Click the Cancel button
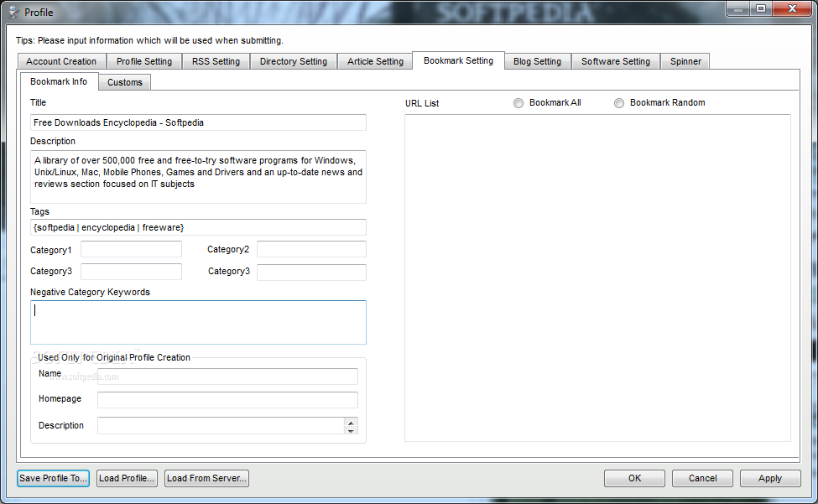This screenshot has width=818, height=504. tap(702, 478)
